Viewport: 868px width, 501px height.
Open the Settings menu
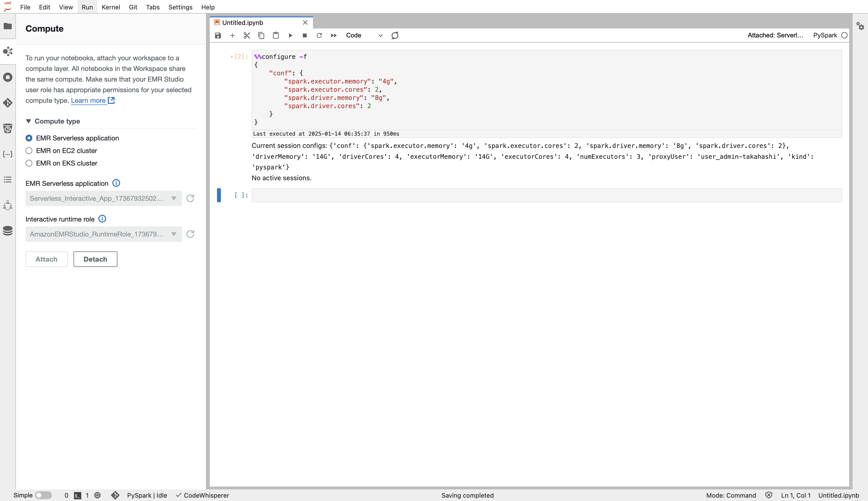[180, 7]
